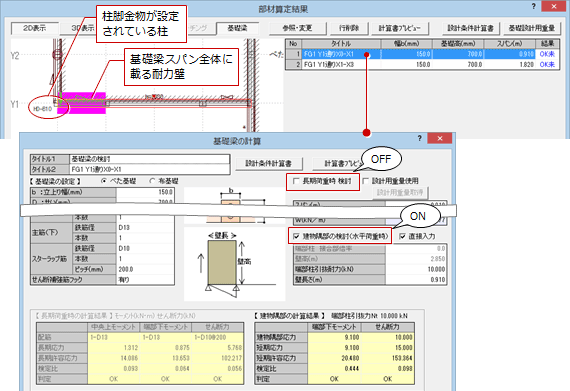The image size is (570, 391).
Task: Click the 設計条件計算書 button in the dialog
Action: pyautogui.click(x=269, y=164)
